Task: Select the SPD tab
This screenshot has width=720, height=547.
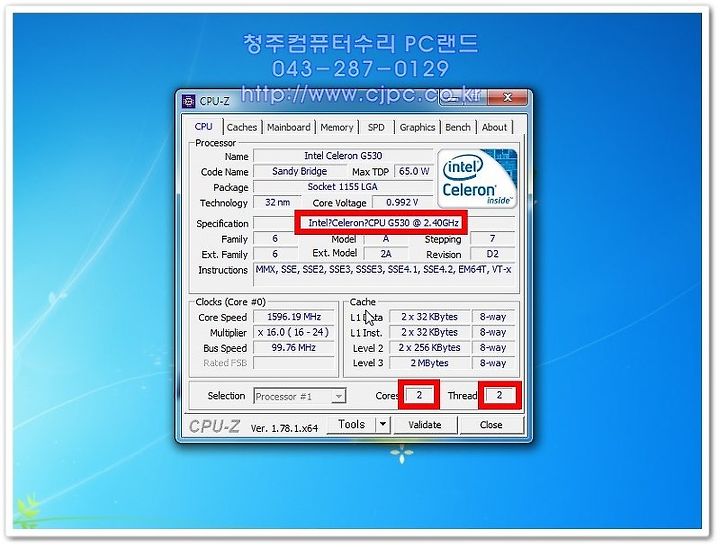Action: coord(376,127)
